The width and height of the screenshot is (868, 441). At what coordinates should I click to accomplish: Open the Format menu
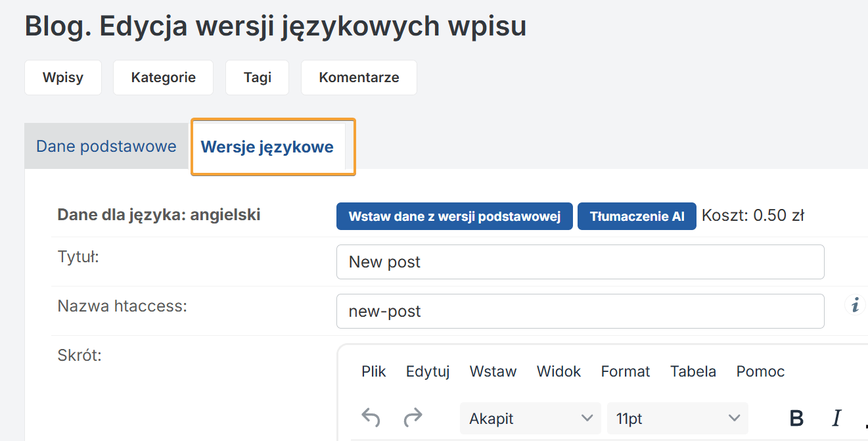625,371
